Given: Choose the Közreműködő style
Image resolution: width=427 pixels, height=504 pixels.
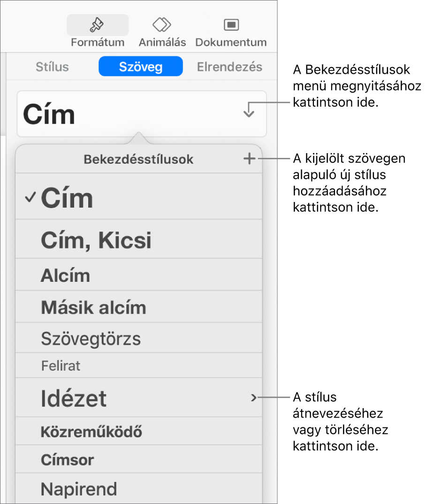Looking at the screenshot, I should (139, 431).
